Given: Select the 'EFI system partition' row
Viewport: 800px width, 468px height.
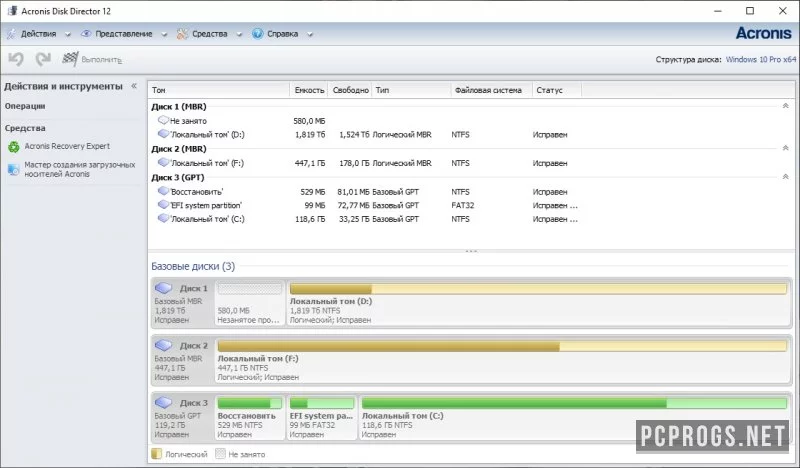Looking at the screenshot, I should click(471, 205).
